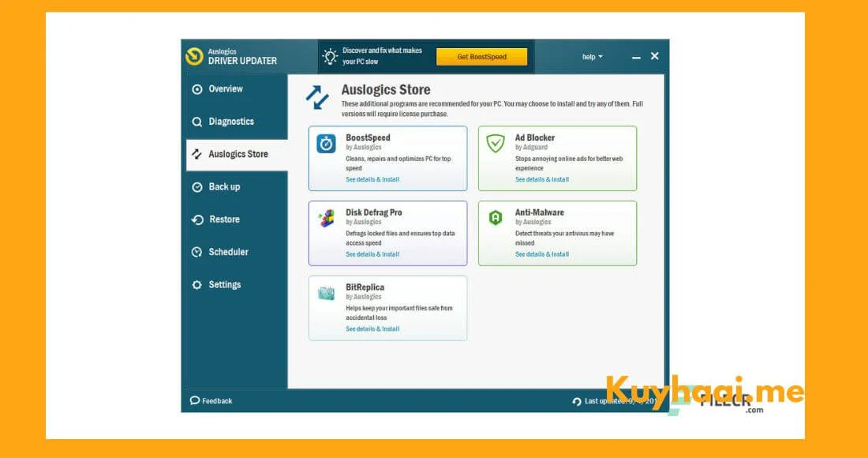Click the large Auslogics Store header arrows icon
868x458 pixels.
point(318,97)
